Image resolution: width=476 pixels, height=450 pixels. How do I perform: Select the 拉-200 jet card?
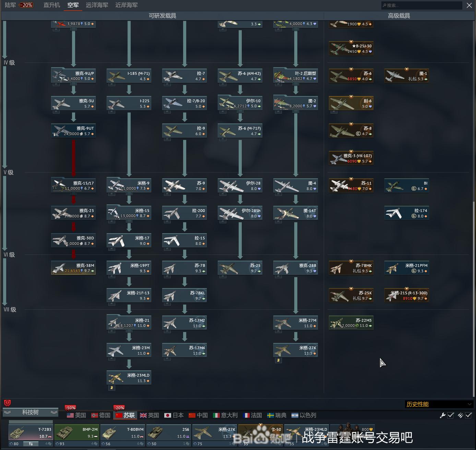pos(185,213)
